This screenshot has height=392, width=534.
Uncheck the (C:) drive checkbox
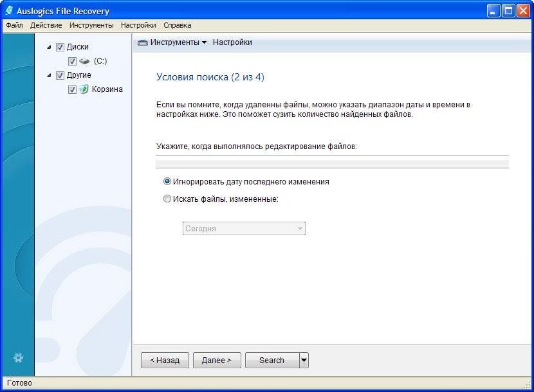pyautogui.click(x=72, y=61)
